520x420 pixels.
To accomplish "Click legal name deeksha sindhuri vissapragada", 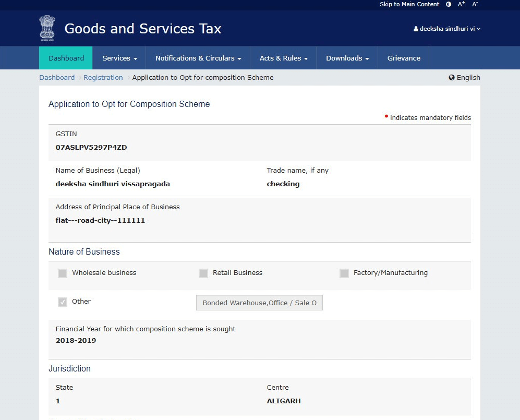I will pos(113,184).
